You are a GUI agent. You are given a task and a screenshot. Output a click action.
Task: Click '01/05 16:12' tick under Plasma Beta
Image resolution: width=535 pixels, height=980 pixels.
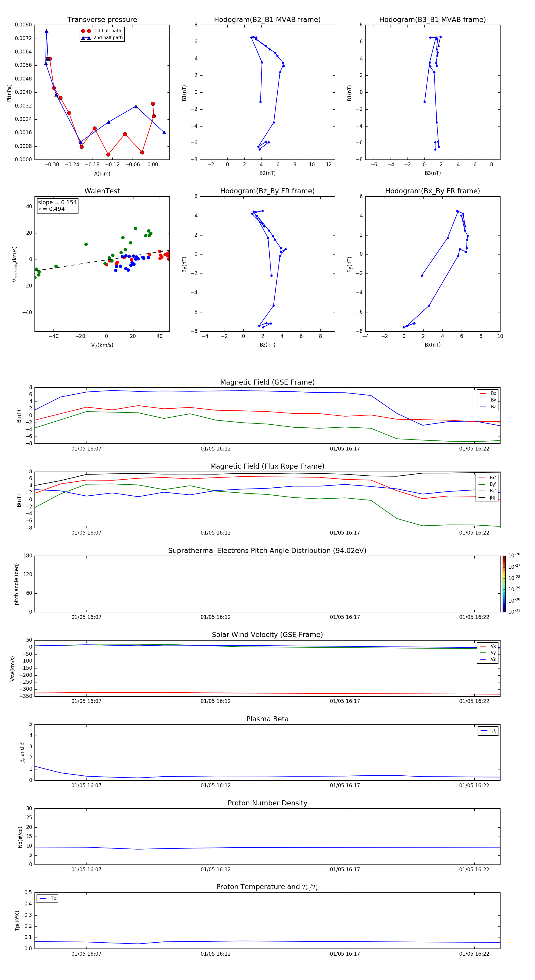(215, 785)
